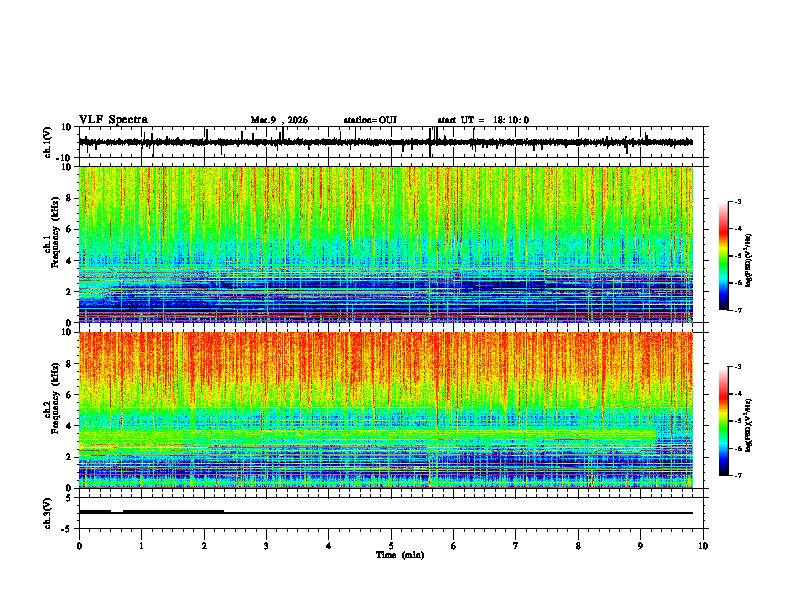Click the '-7' label on ch.2 color scale

point(737,475)
